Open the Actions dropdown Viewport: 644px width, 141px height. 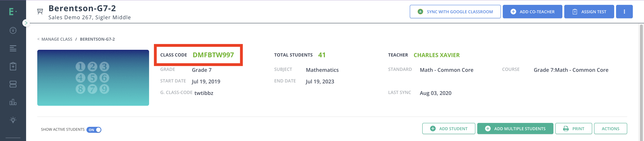coord(610,129)
